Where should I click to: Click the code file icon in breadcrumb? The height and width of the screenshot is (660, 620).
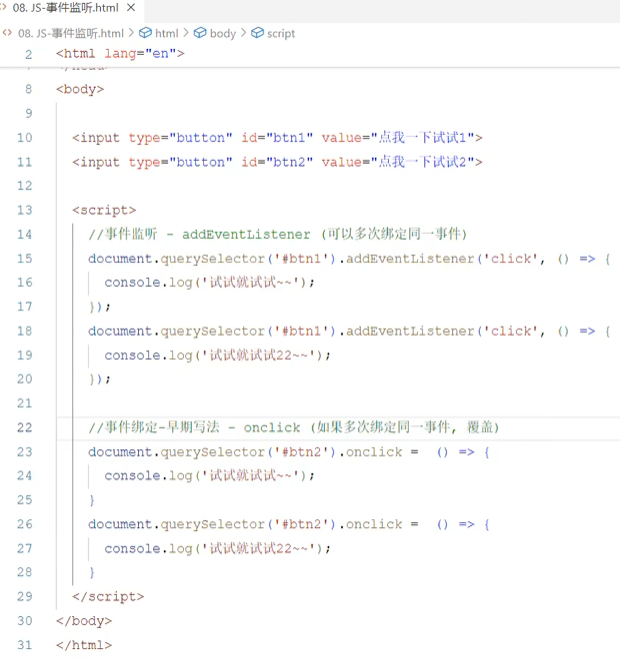7,33
